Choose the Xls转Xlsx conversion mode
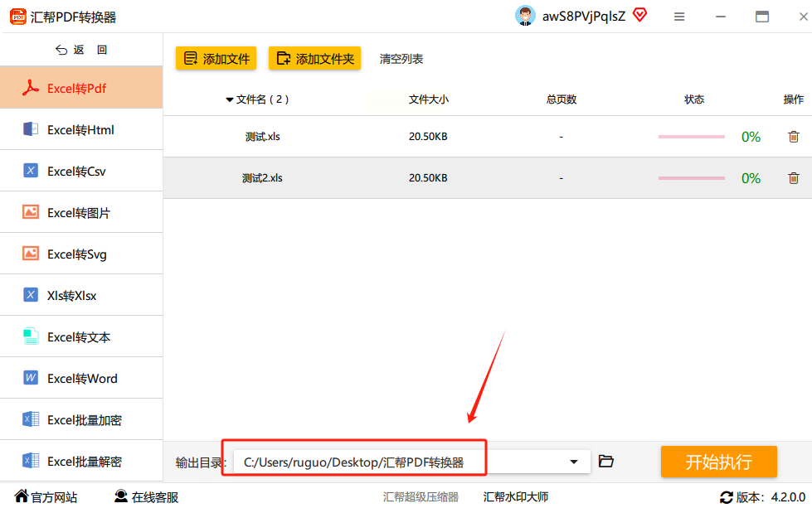 [x=81, y=295]
